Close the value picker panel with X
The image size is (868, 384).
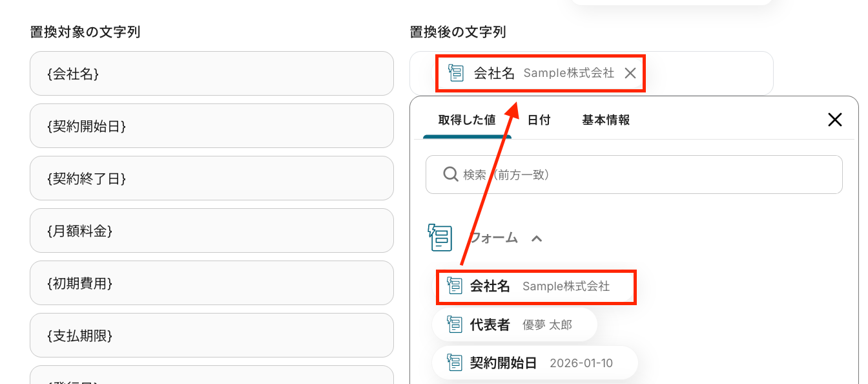coord(834,120)
